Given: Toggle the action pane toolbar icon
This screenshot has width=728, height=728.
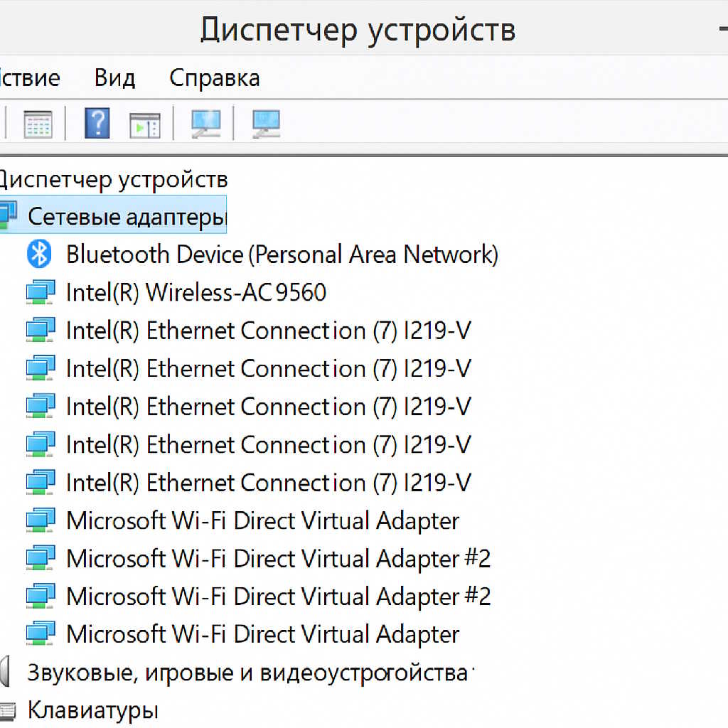Looking at the screenshot, I should [x=145, y=125].
